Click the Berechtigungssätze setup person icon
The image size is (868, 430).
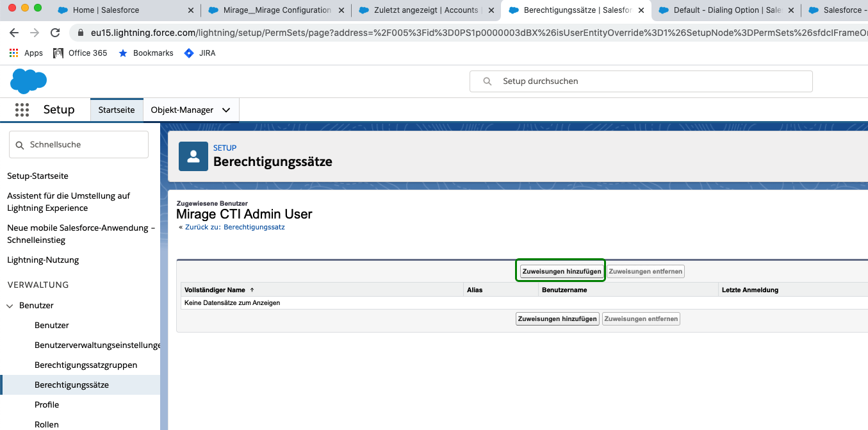[x=193, y=156]
